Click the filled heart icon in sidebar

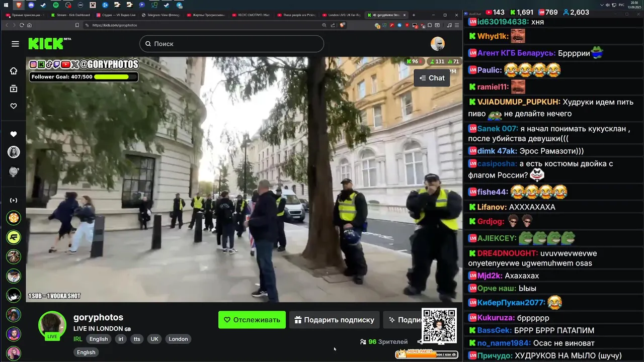coord(14,134)
